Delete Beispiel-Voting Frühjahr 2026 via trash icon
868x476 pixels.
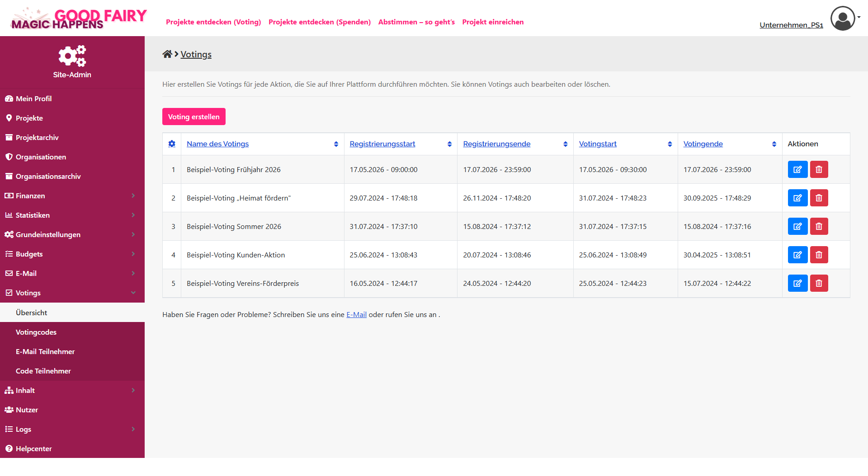tap(819, 169)
